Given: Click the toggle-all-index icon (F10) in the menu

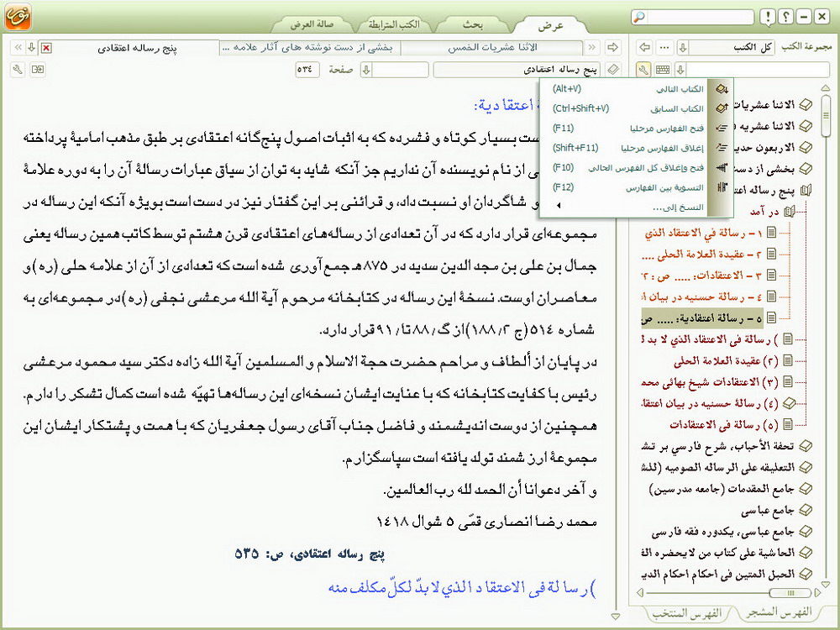Looking at the screenshot, I should [721, 168].
